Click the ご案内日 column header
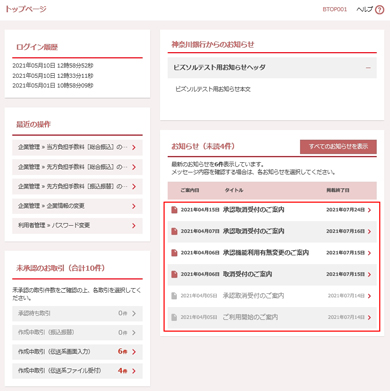 [190, 190]
